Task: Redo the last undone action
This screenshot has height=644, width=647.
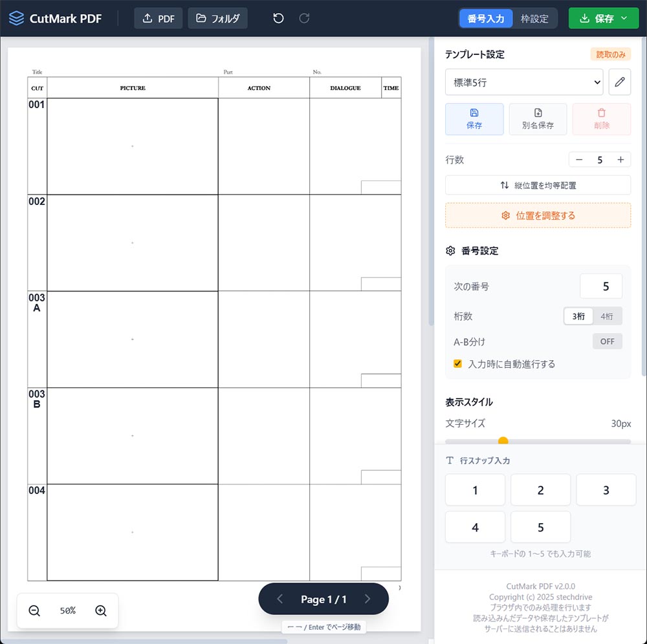Action: coord(304,18)
